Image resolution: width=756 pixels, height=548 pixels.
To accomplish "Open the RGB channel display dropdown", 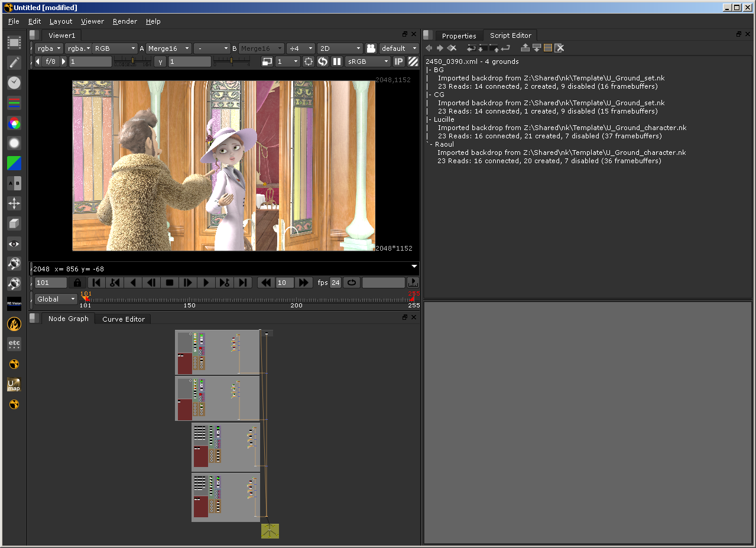I will coord(115,48).
